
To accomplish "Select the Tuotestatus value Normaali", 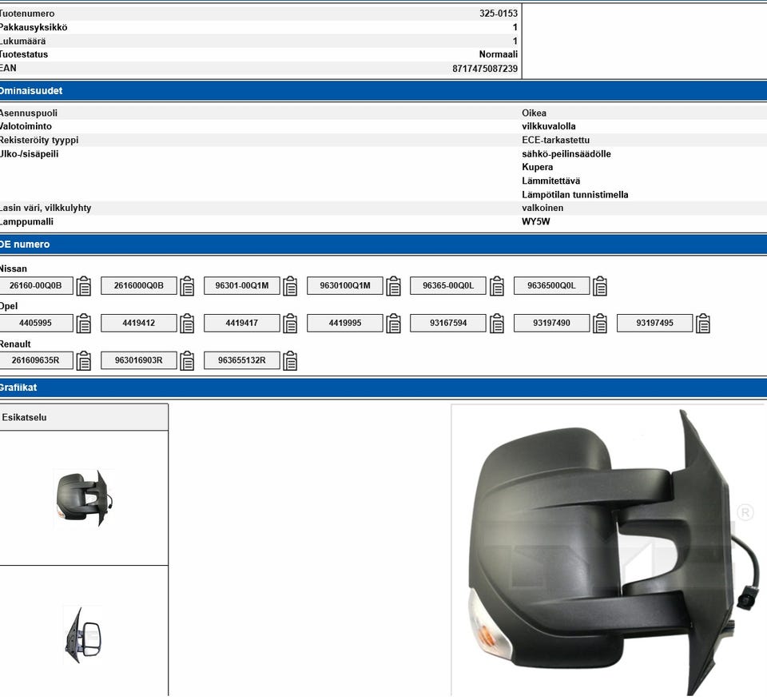I will [x=498, y=54].
